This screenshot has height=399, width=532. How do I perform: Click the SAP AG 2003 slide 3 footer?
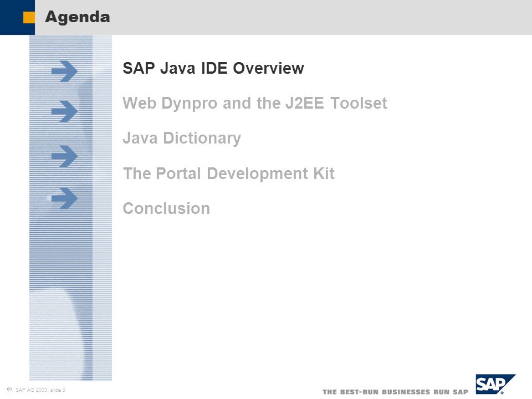coord(40,390)
